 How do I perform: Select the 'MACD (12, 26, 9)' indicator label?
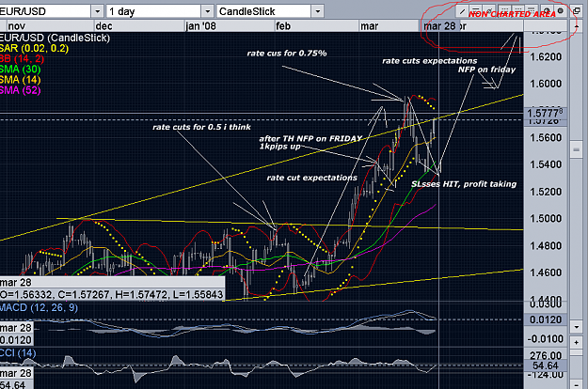click(39, 308)
